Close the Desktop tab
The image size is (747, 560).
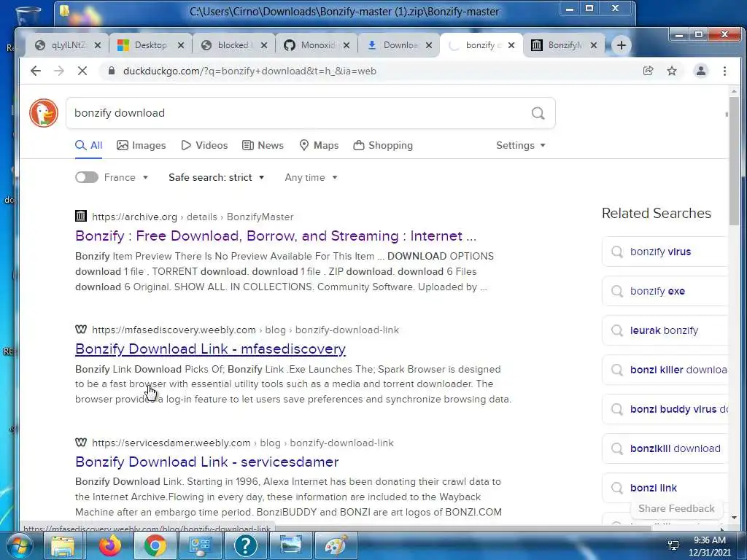coord(181,45)
